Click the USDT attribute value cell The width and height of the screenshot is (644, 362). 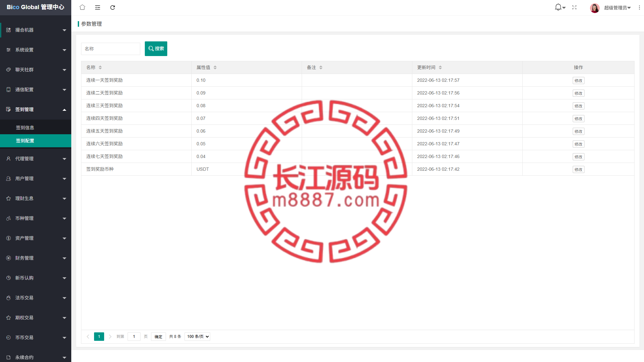click(247, 169)
